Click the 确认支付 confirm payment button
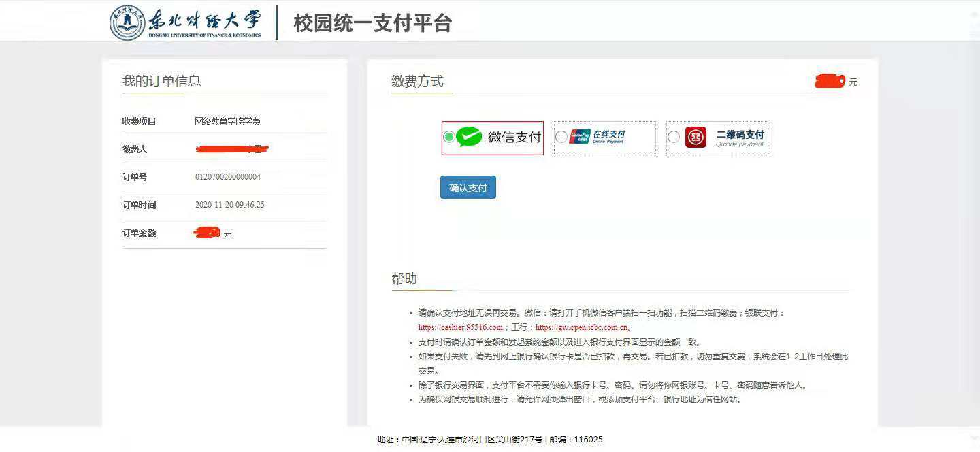Viewport: 980px width, 452px height. (x=468, y=187)
